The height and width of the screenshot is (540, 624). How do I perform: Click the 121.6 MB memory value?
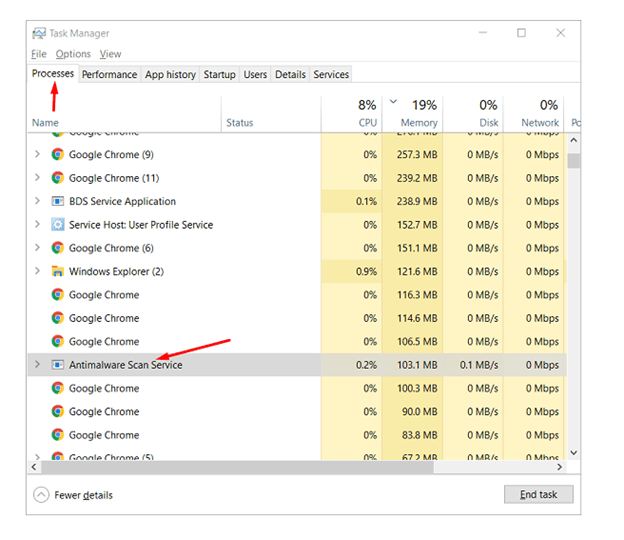417,271
